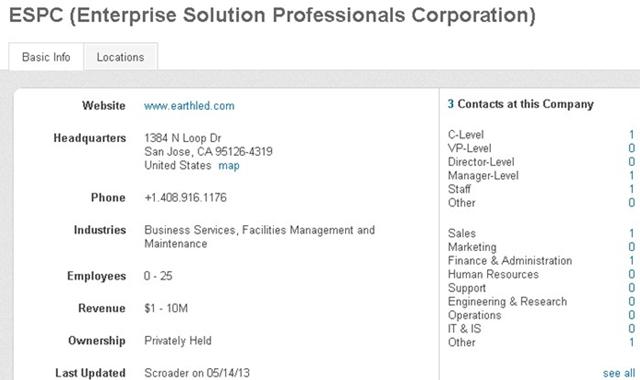Open the Staff contact count

pos(631,189)
